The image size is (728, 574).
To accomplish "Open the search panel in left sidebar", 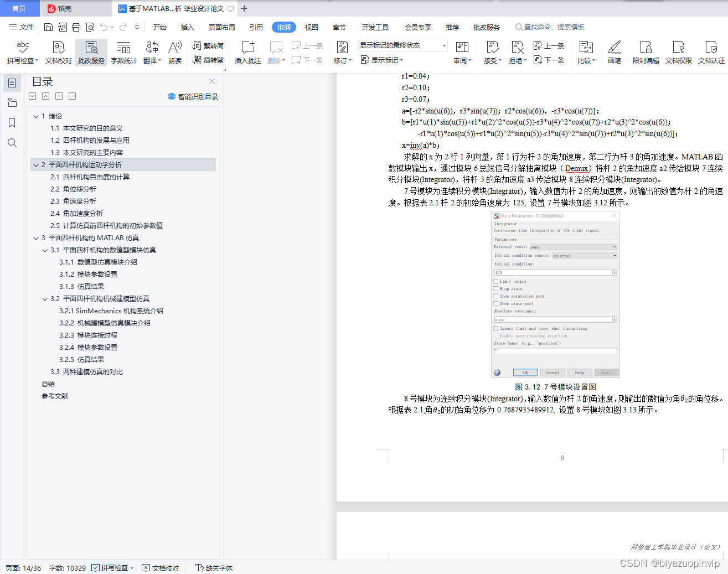I will (12, 143).
